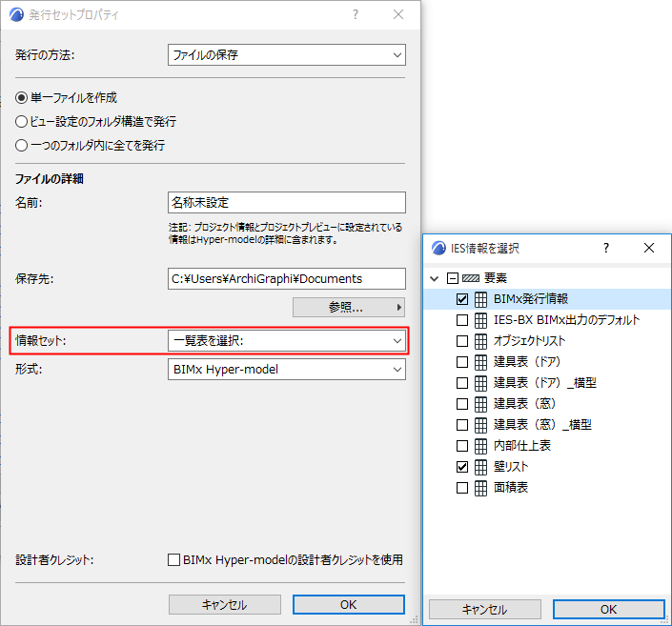
Task: Select the オブジェクトリスト row label
Action: click(530, 341)
